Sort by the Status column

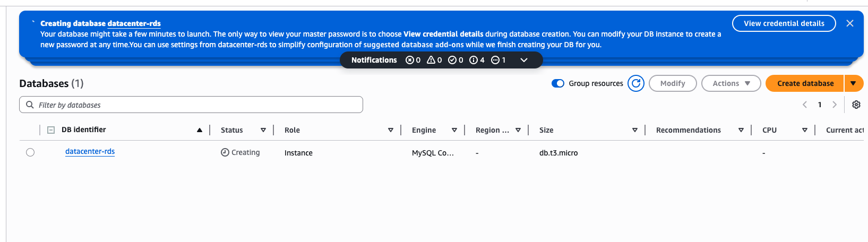tap(263, 130)
